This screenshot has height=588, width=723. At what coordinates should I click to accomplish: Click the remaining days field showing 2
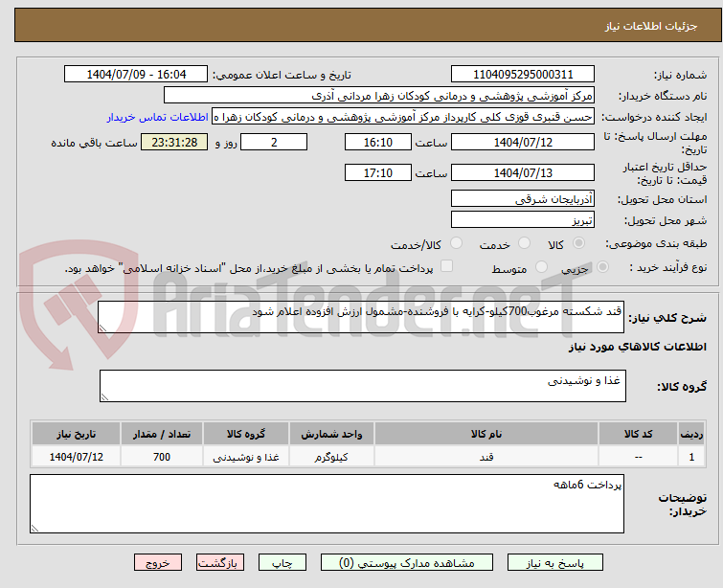point(274,142)
